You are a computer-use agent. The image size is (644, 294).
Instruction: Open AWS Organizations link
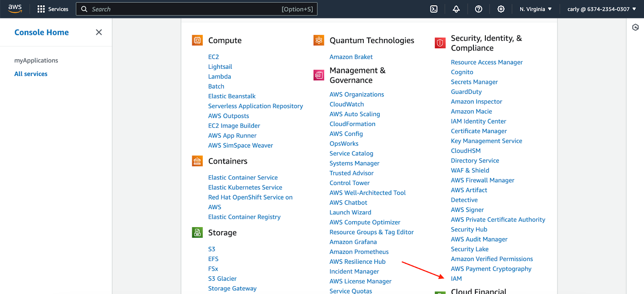(357, 95)
